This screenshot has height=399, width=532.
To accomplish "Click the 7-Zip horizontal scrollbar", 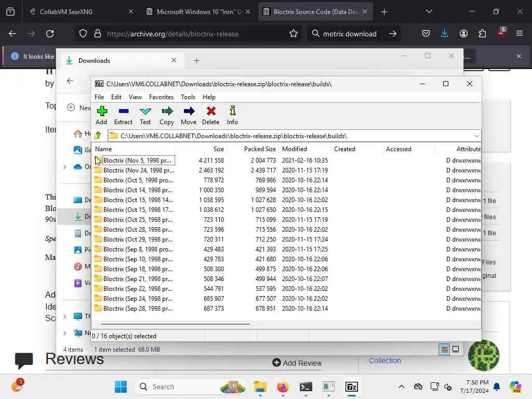I will (176, 324).
